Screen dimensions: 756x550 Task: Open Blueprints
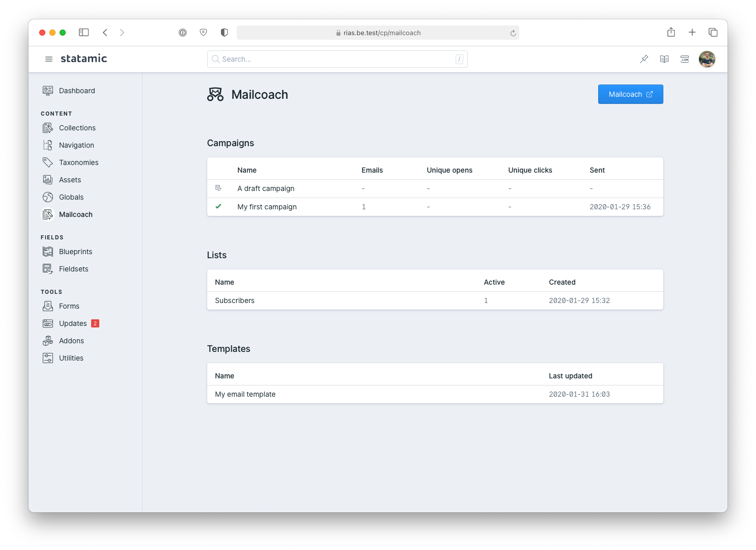tap(76, 252)
